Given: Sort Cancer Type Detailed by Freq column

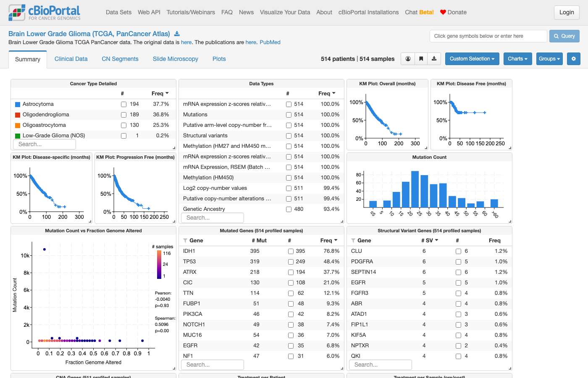Looking at the screenshot, I should (160, 93).
